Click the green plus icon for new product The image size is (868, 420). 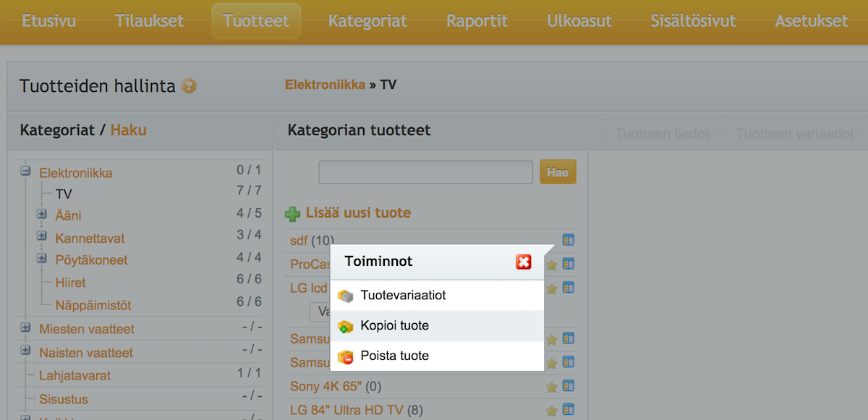(x=293, y=214)
